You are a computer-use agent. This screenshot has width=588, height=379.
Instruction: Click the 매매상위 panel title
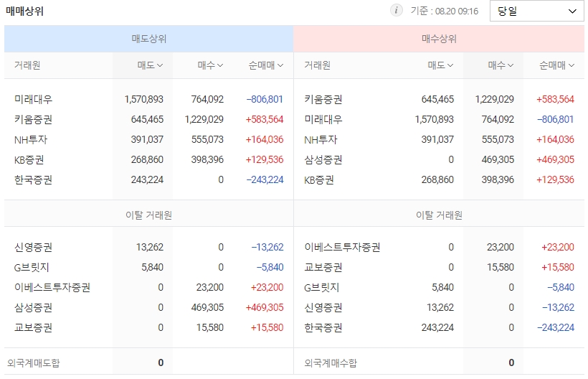[25, 11]
